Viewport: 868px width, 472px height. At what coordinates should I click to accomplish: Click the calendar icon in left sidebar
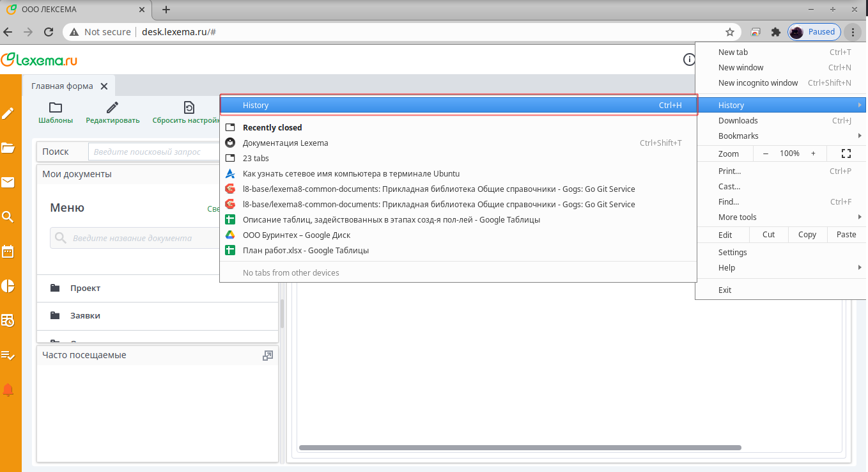[8, 251]
